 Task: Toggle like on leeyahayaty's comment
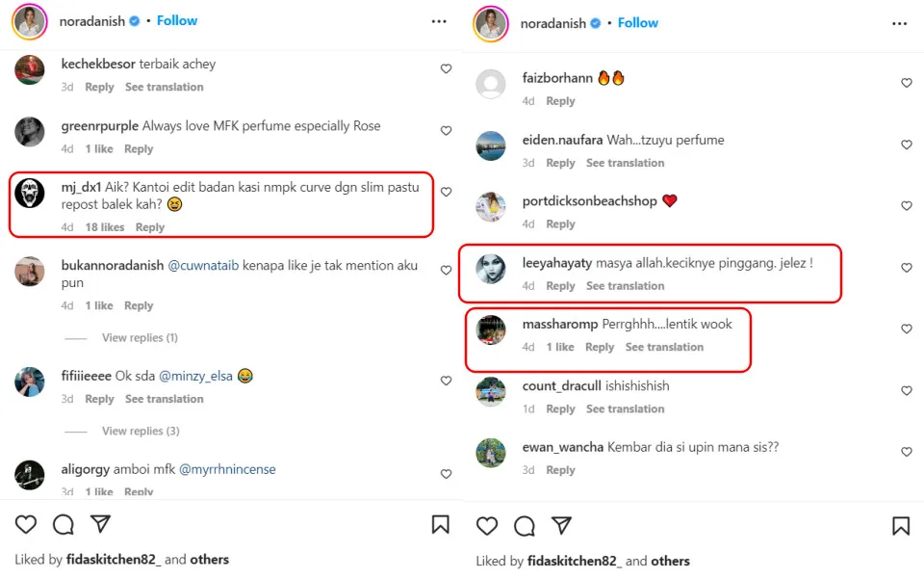pyautogui.click(x=906, y=268)
